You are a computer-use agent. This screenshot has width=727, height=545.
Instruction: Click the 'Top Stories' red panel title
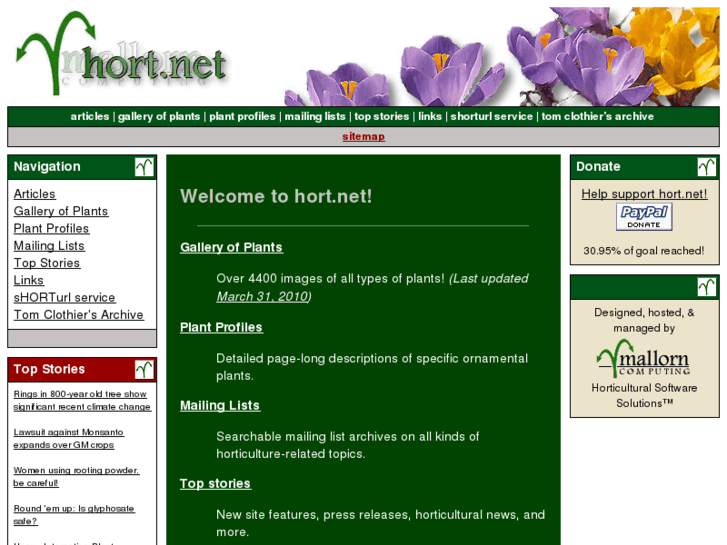[49, 369]
